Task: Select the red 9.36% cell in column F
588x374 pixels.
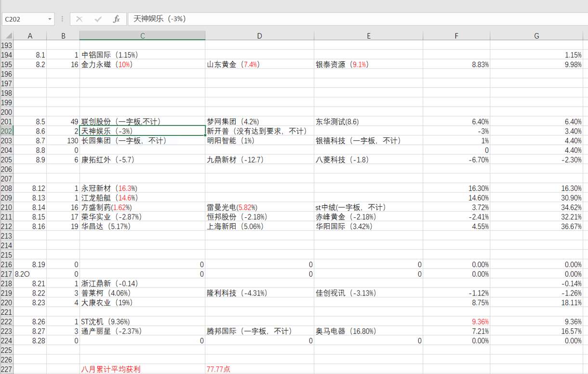Action: [456, 321]
